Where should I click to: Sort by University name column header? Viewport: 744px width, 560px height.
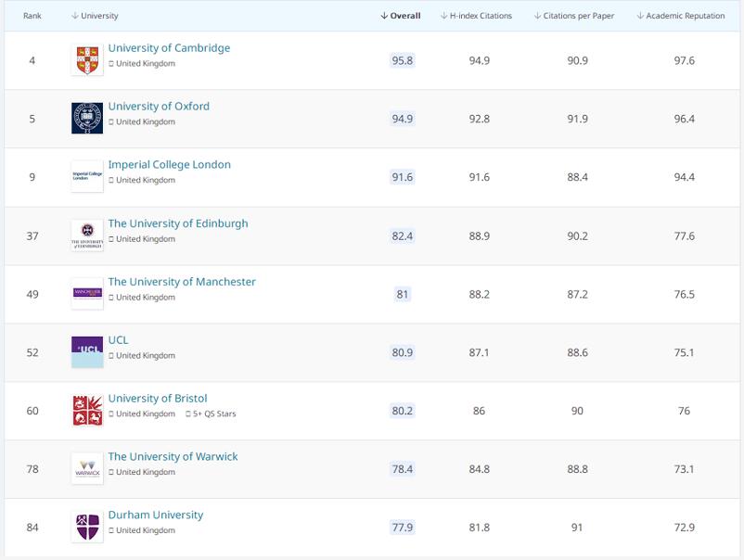coord(95,16)
